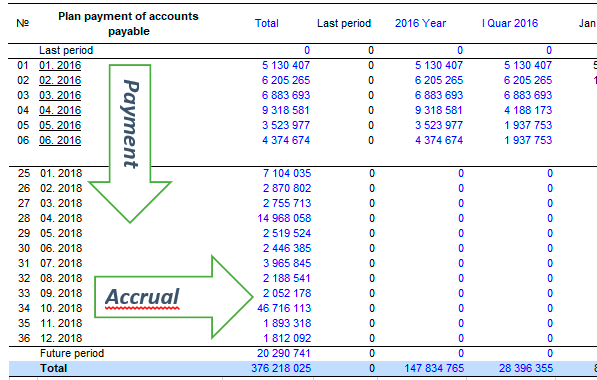Select the 09. 2018 row label

[61, 293]
